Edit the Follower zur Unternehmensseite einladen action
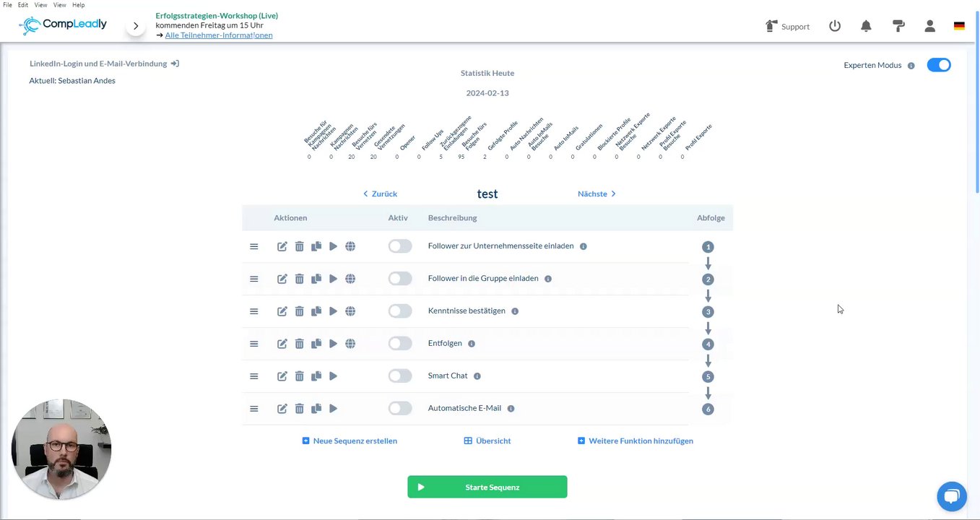 [x=282, y=246]
